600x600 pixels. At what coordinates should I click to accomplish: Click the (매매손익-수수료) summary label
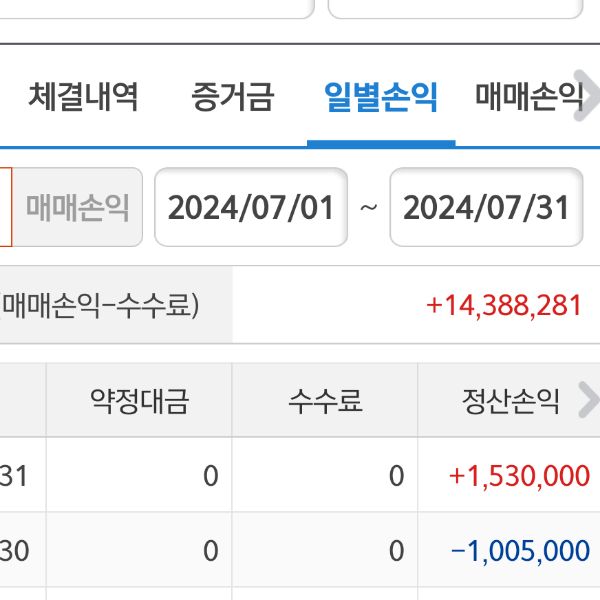pos(100,305)
